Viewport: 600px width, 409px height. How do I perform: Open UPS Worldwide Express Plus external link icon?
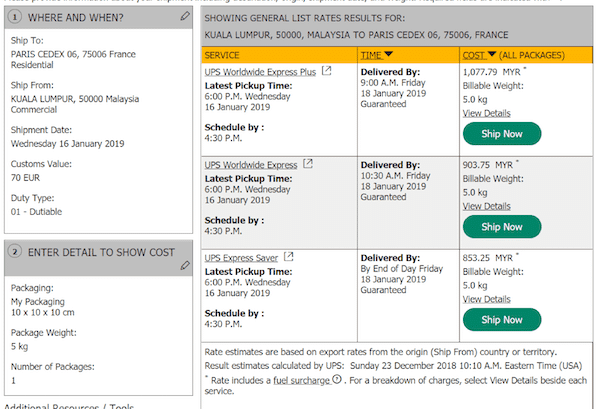[326, 70]
